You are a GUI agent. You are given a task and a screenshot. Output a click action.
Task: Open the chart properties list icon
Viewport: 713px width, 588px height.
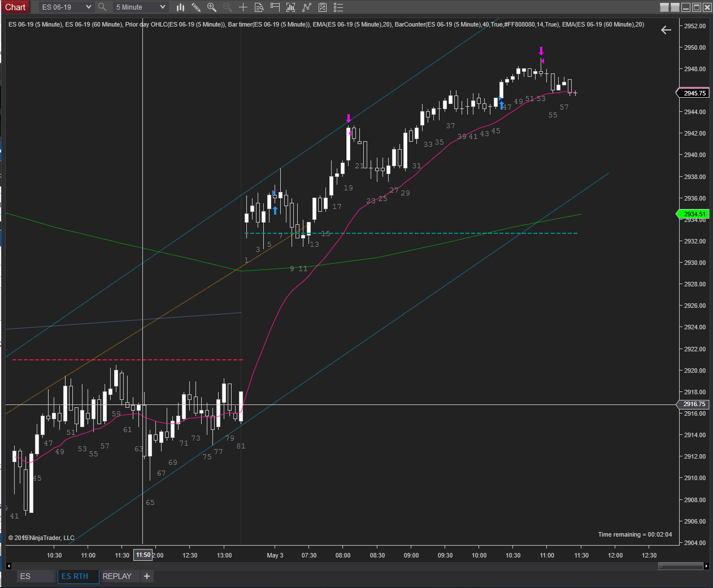point(338,7)
